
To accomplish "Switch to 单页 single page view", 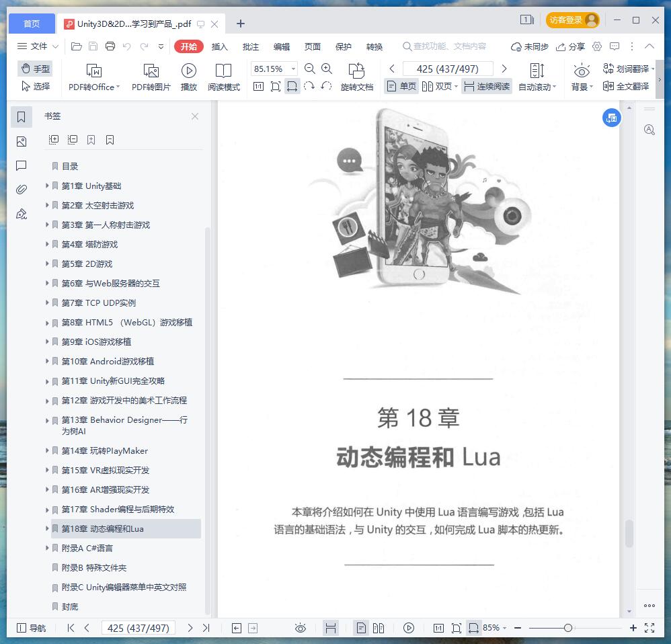I will click(x=401, y=87).
